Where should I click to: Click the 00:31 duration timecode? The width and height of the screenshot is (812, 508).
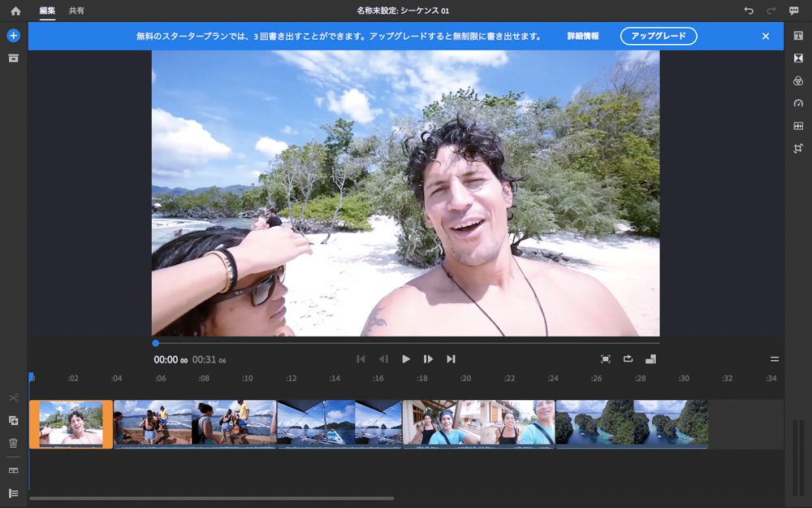tap(209, 359)
